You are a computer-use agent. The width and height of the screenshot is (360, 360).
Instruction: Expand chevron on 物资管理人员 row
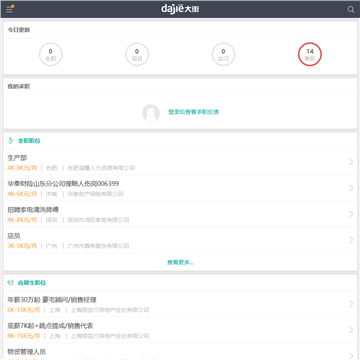(x=351, y=355)
